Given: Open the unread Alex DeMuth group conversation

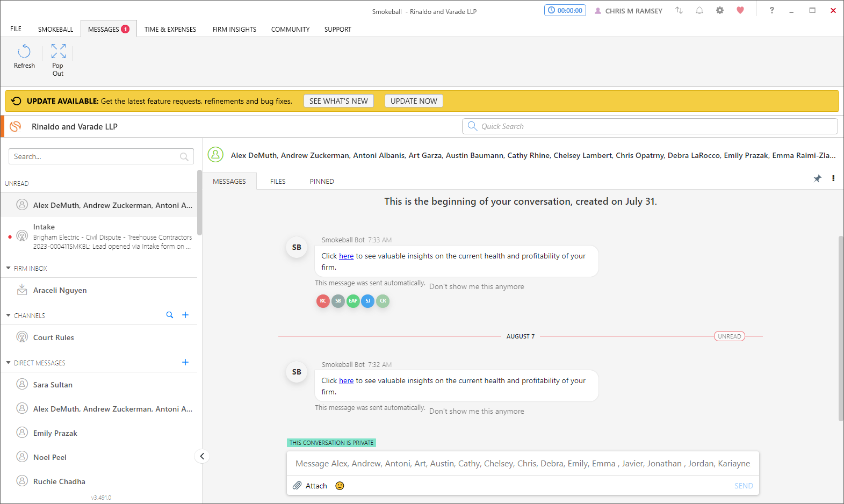Looking at the screenshot, I should (x=99, y=205).
